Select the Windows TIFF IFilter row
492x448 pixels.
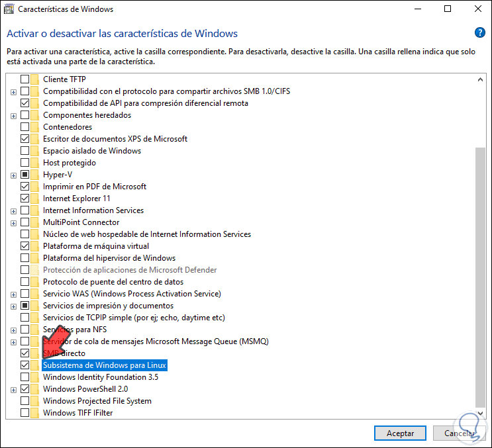click(x=78, y=413)
